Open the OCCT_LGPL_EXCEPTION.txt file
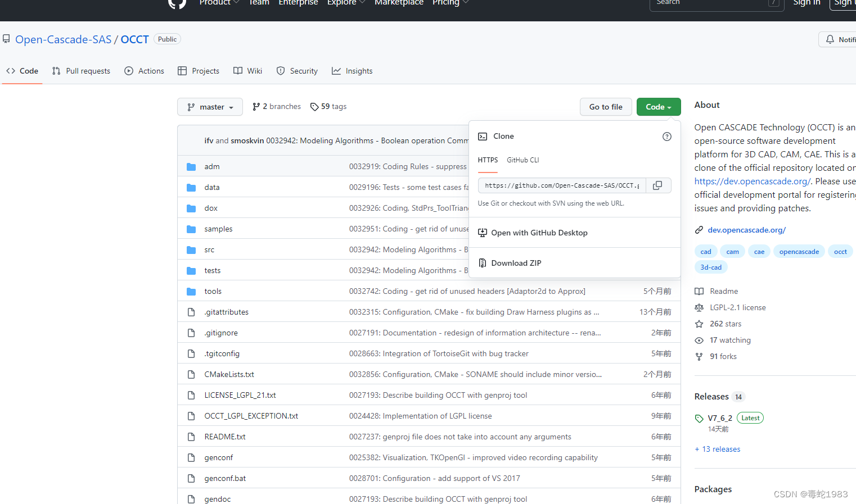The height and width of the screenshot is (504, 856). tap(251, 416)
